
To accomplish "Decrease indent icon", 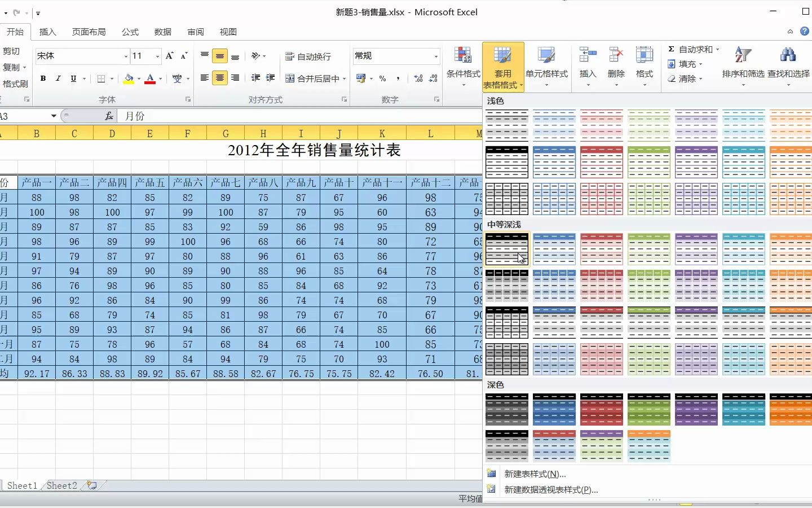I will (x=255, y=78).
